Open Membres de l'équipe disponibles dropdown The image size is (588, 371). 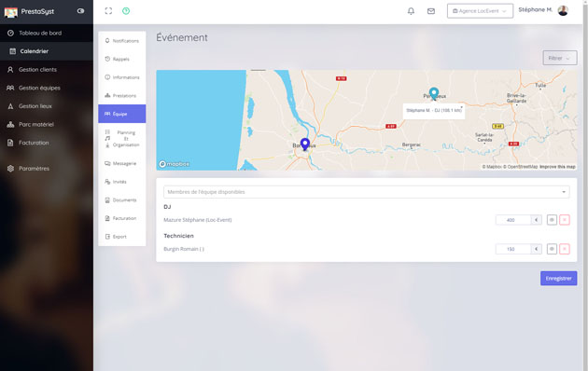pos(367,192)
